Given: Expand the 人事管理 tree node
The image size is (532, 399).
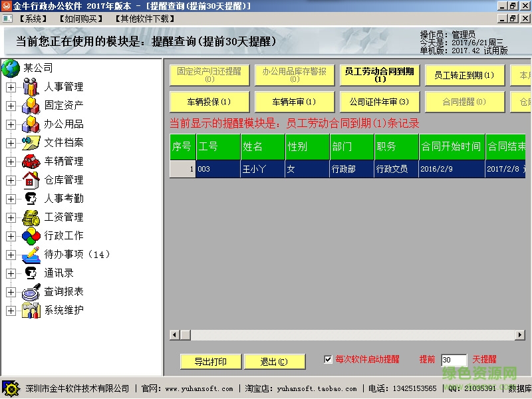Looking at the screenshot, I should click(9, 87).
